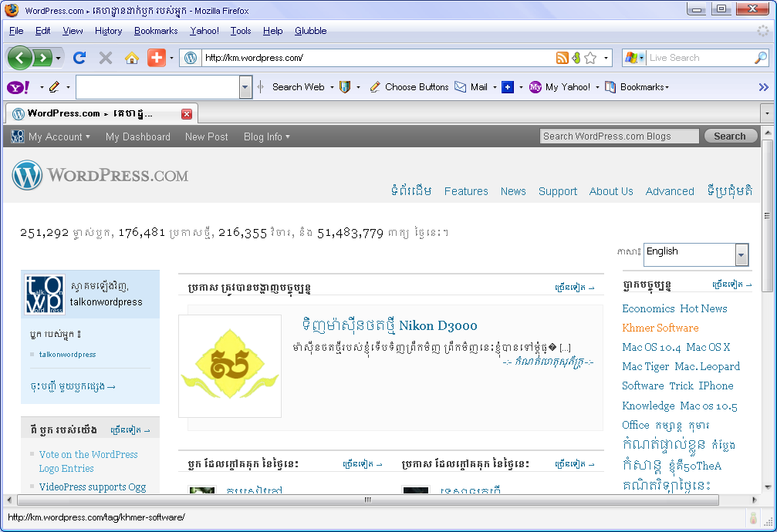
Task: Click the blue plus square toolbar icon
Action: (x=508, y=87)
